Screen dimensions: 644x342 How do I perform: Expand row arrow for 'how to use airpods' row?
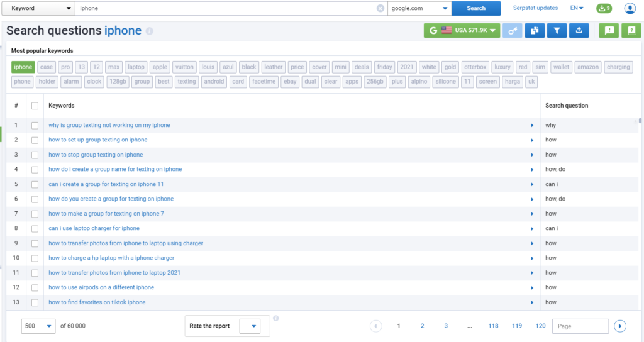(x=532, y=288)
